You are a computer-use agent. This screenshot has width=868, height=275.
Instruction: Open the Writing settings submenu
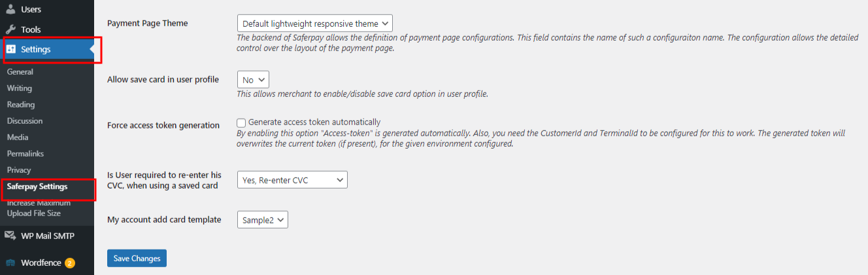[20, 88]
